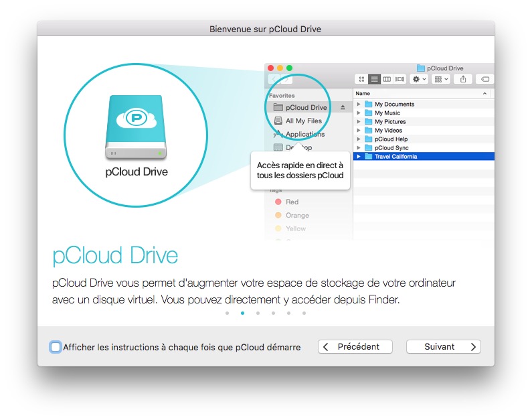
Task: Select the pCloud Help row text
Action: [x=391, y=139]
